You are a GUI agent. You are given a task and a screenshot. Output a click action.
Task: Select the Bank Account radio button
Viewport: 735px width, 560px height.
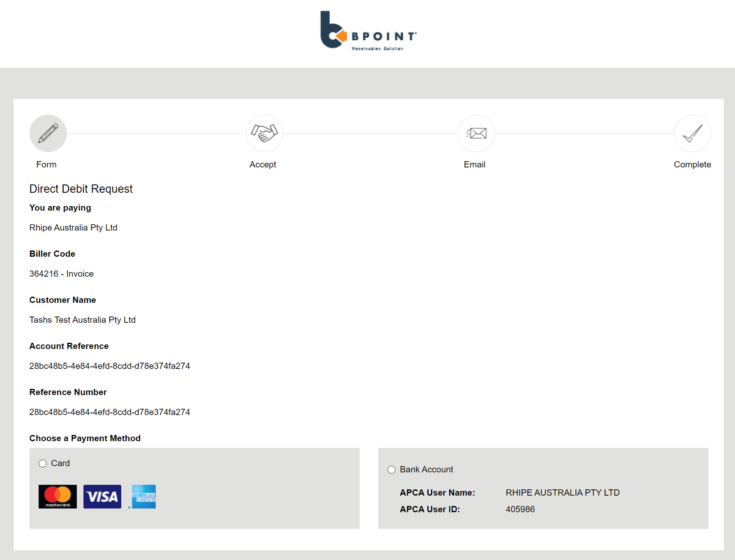[392, 470]
